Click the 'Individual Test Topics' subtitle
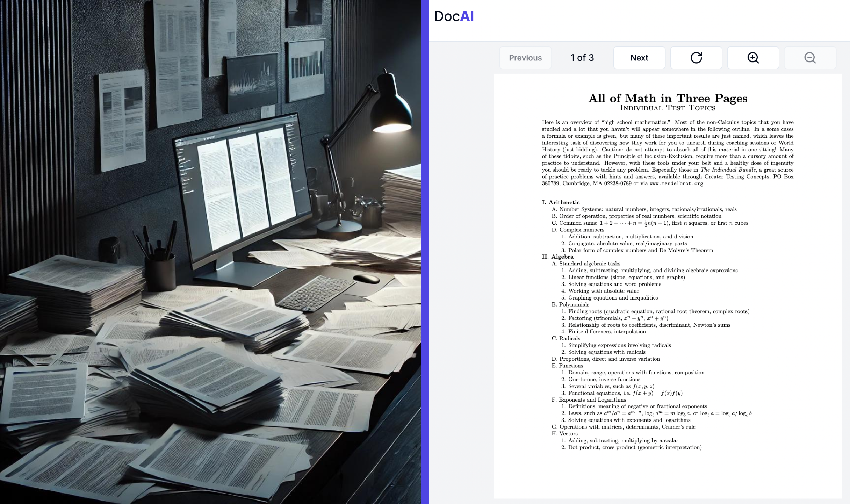Screen dimensions: 850x504 pyautogui.click(x=668, y=108)
